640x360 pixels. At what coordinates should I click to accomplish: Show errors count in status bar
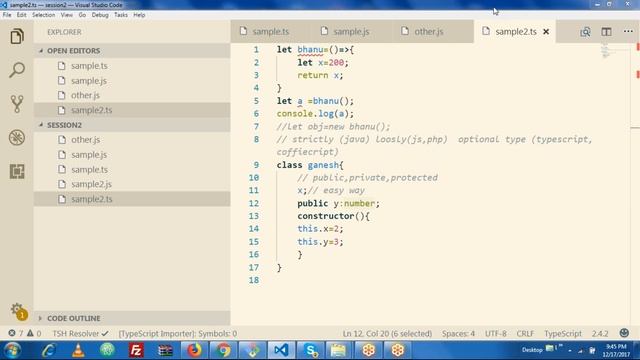[16, 333]
